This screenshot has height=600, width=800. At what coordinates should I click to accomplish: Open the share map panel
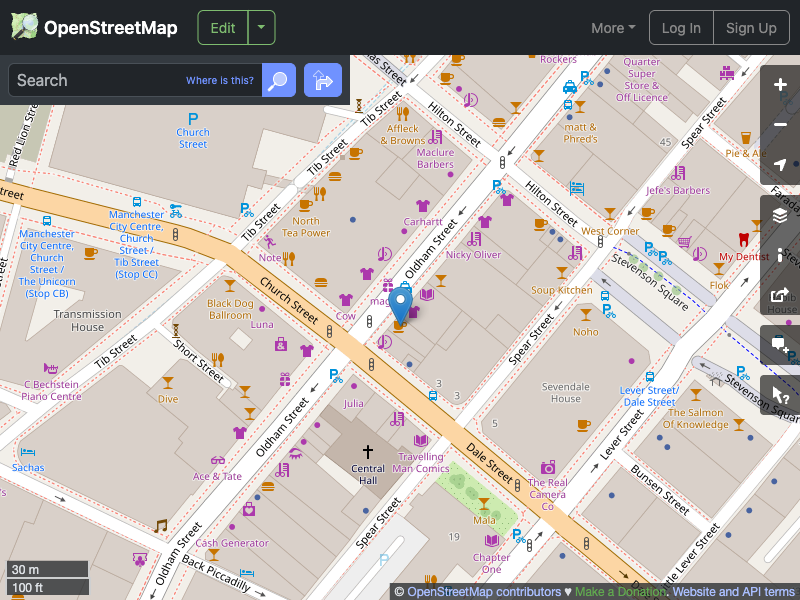click(x=780, y=295)
